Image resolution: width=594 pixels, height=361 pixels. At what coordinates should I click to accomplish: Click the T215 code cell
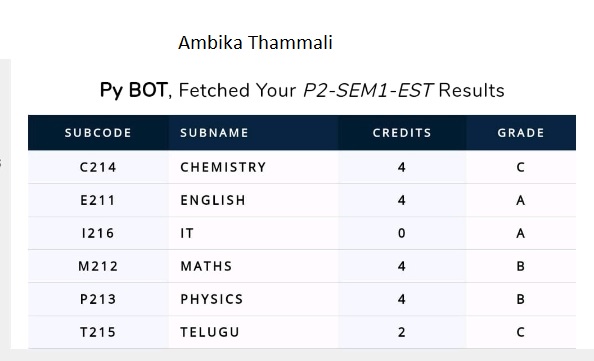click(98, 332)
